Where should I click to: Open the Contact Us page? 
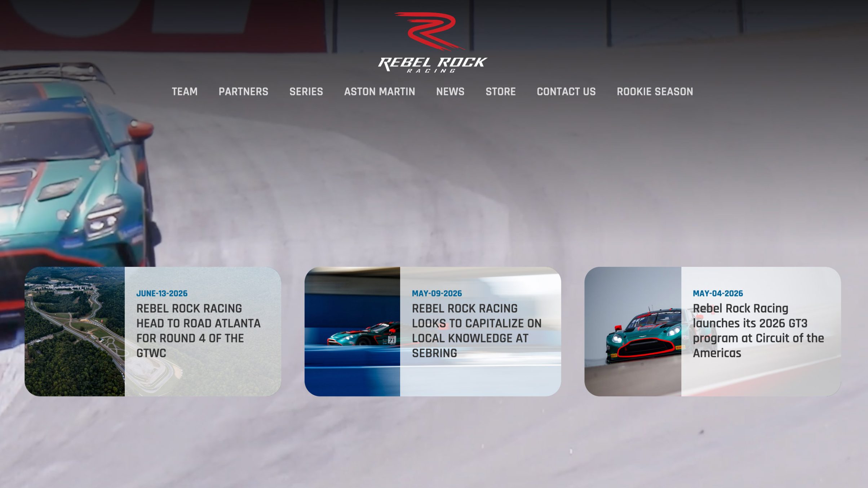(x=566, y=91)
